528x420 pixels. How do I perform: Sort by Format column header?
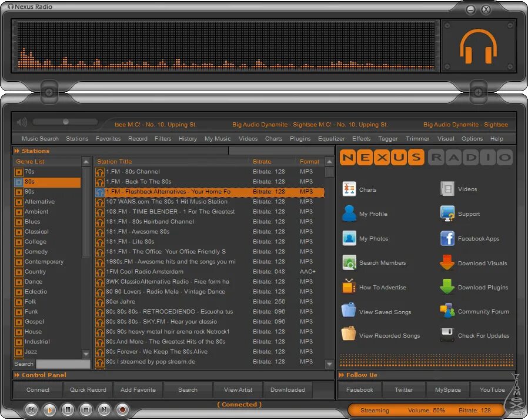(x=309, y=162)
